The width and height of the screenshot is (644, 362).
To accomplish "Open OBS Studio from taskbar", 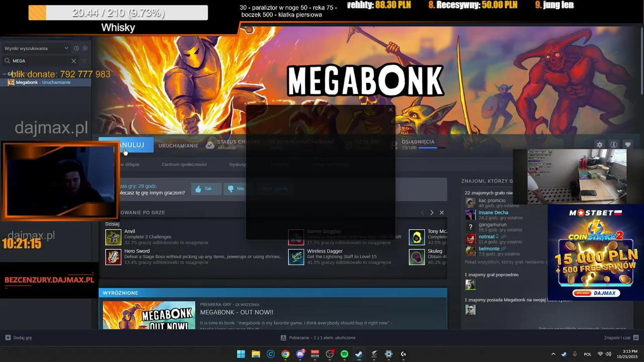I will [330, 354].
